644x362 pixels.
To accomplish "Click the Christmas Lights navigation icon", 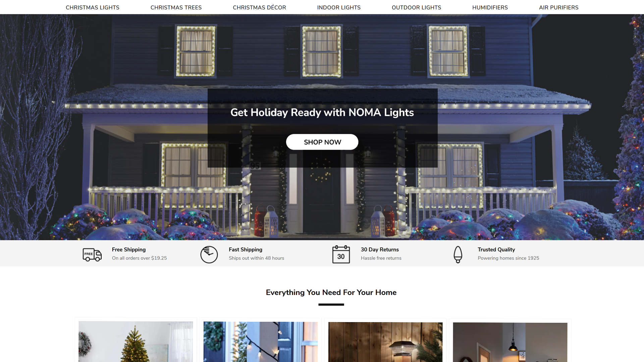I will (x=92, y=7).
